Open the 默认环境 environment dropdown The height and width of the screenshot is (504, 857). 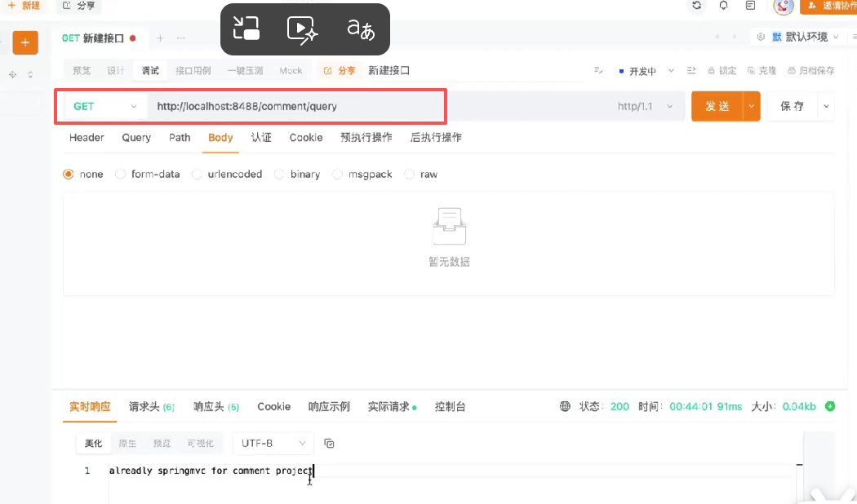(805, 37)
